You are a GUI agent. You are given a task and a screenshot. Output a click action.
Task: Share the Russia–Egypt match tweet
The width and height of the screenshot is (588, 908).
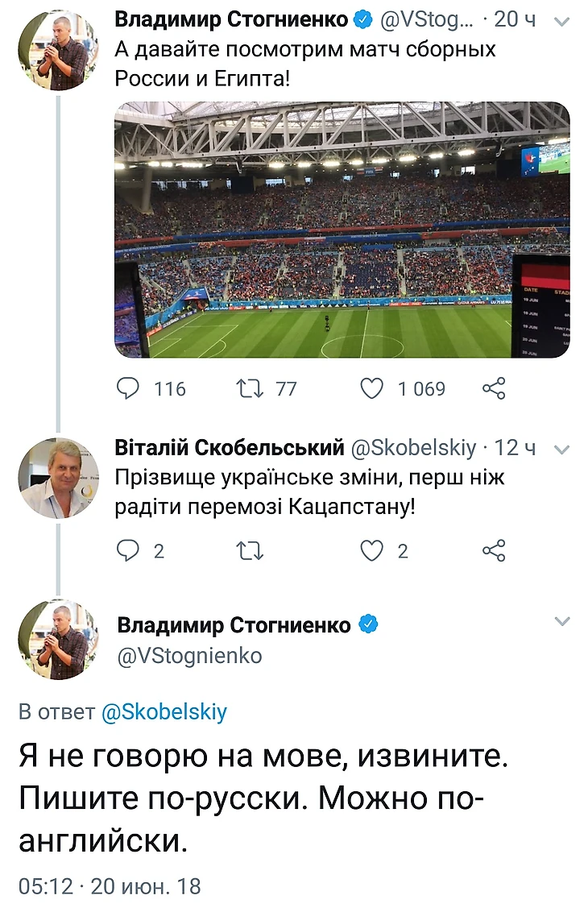click(493, 389)
